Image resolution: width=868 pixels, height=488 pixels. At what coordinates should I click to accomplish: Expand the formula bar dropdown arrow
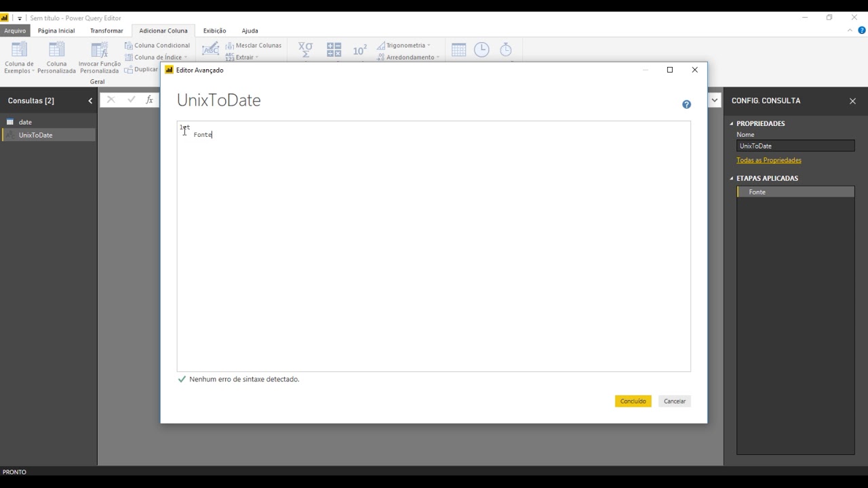pyautogui.click(x=715, y=100)
